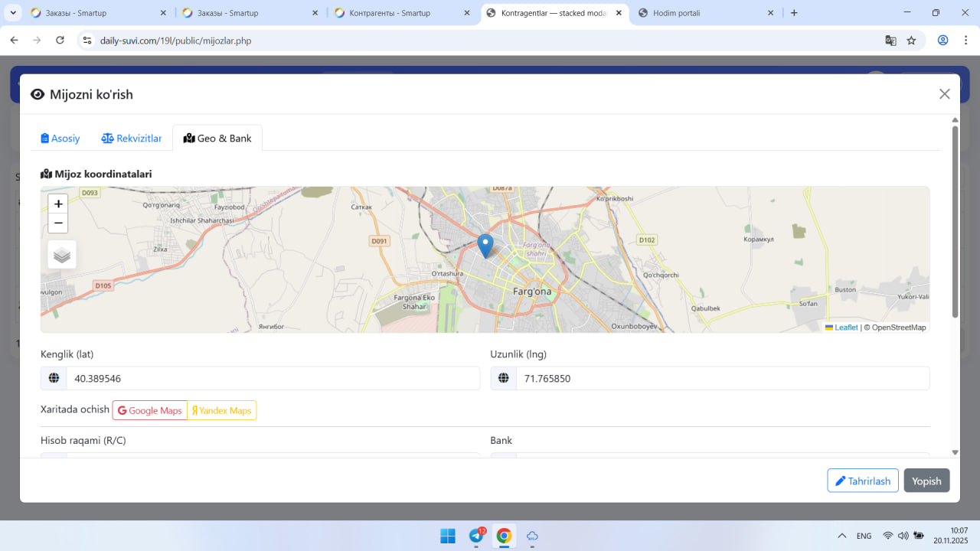Click the Google Translate icon in address bar
The image size is (980, 551).
tap(890, 41)
